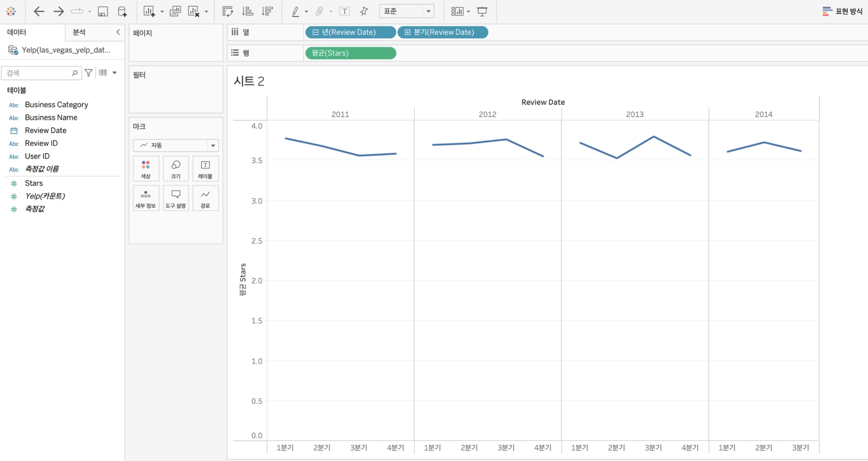Click the duplicate sheet icon
This screenshot has height=461, width=868.
coord(175,12)
